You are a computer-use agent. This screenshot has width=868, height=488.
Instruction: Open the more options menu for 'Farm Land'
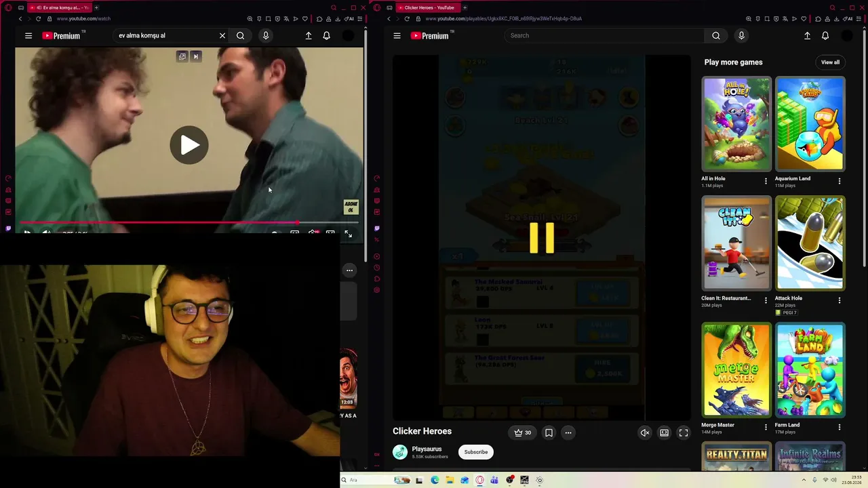840,427
